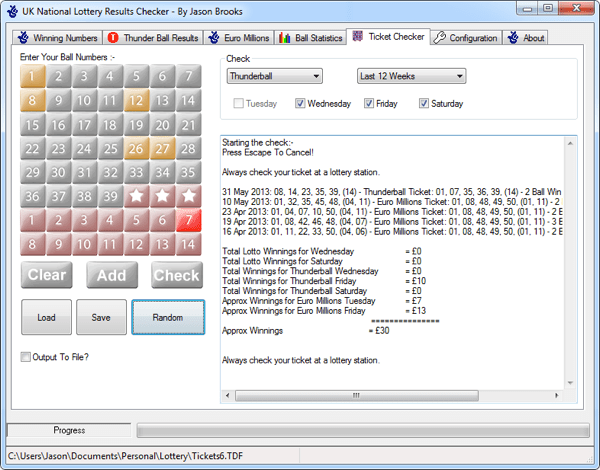Select ball number 21
The height and width of the screenshot is (470, 600).
pyautogui.click(x=188, y=125)
